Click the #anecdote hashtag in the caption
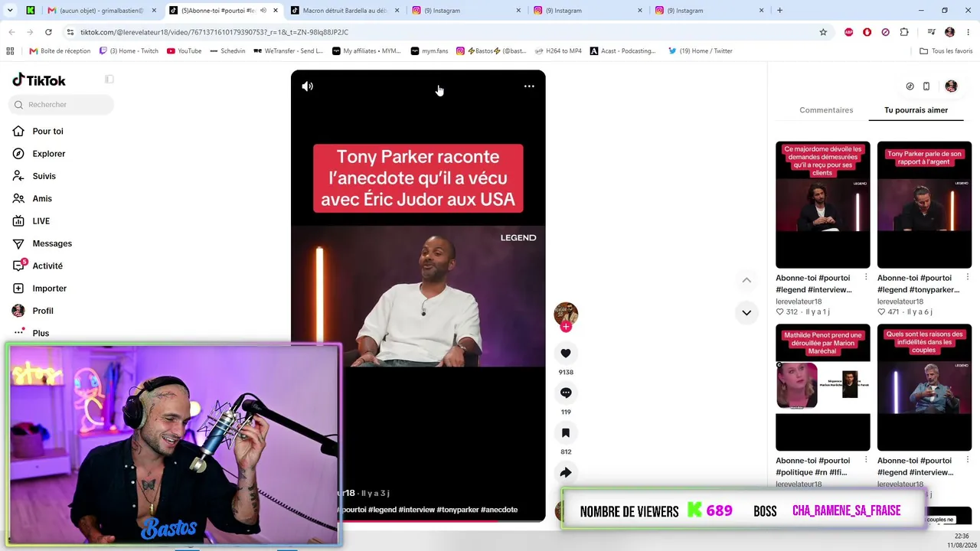The width and height of the screenshot is (980, 551). pos(499,510)
